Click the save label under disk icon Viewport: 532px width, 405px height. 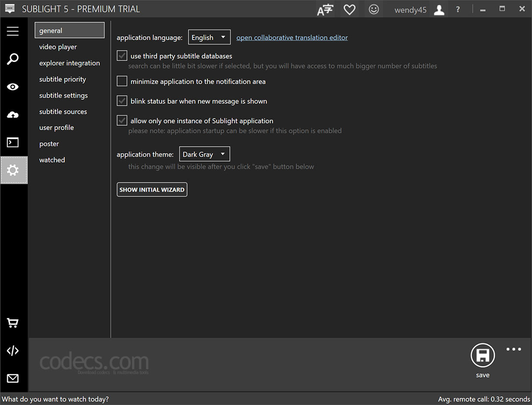(x=483, y=375)
